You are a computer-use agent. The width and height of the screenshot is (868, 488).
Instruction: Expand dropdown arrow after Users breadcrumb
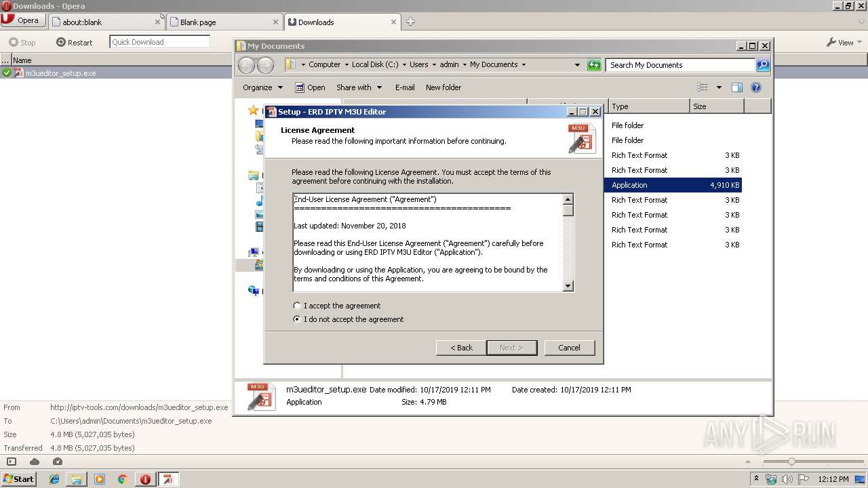[x=434, y=65]
